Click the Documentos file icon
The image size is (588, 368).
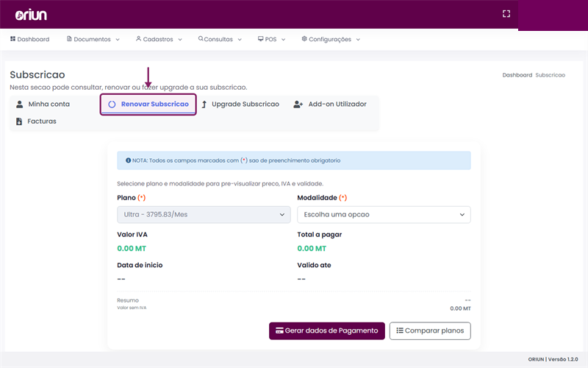tap(69, 39)
